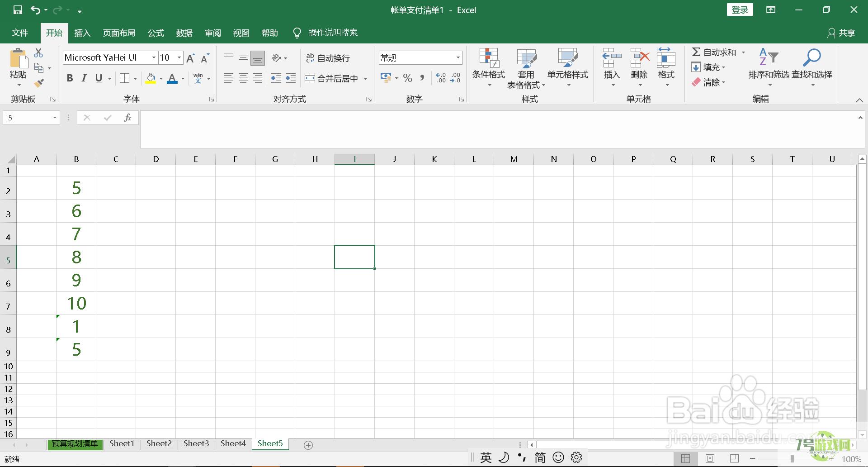The width and height of the screenshot is (868, 467).
Task: Toggle 自动换行 wrap text
Action: 328,58
